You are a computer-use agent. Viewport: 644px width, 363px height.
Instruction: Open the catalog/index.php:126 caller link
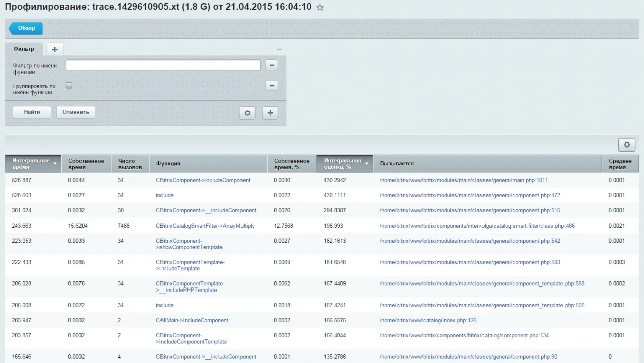tap(428, 320)
